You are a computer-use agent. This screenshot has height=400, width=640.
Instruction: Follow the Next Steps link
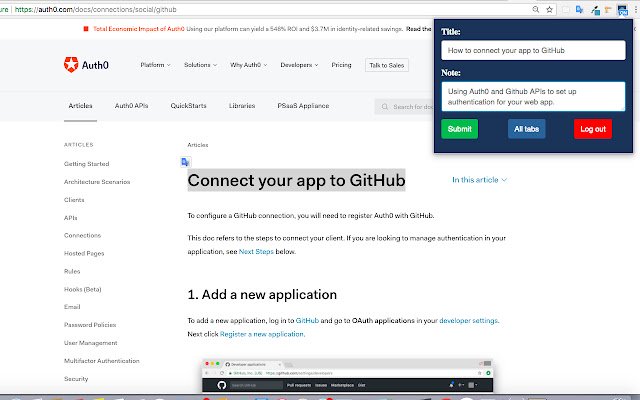(256, 251)
